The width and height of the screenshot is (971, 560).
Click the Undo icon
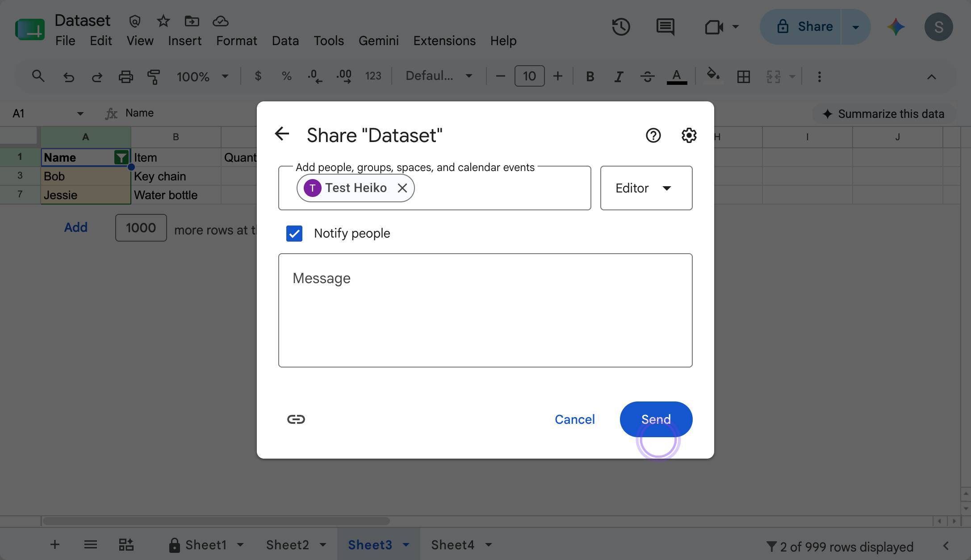(x=68, y=77)
